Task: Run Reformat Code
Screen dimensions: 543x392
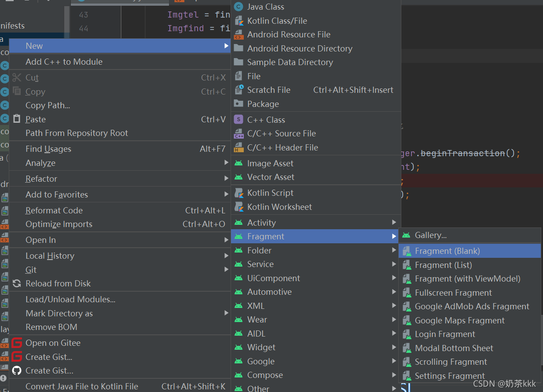Action: point(120,210)
